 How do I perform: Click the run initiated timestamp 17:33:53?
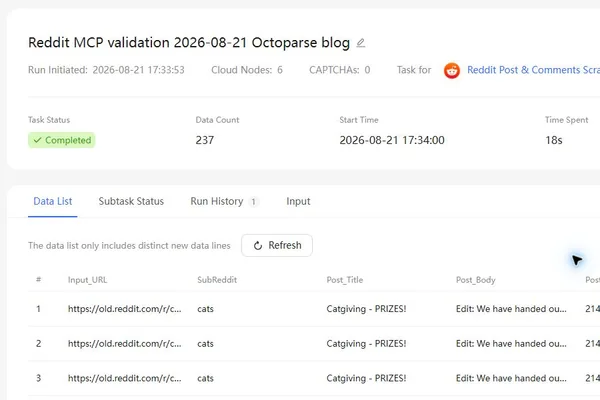click(139, 70)
